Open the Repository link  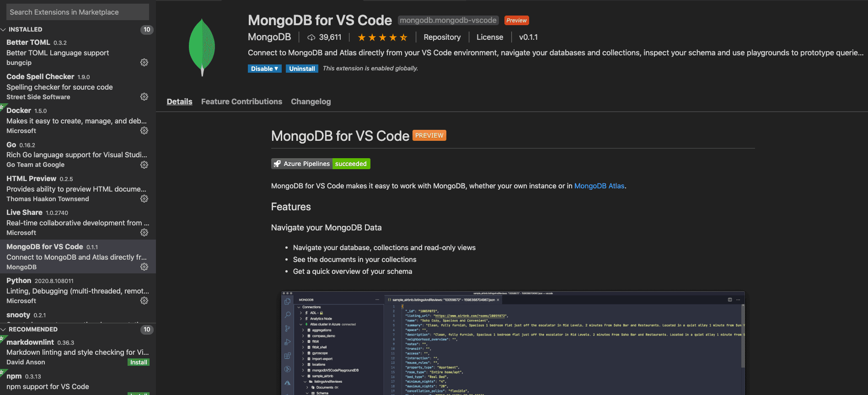[442, 37]
